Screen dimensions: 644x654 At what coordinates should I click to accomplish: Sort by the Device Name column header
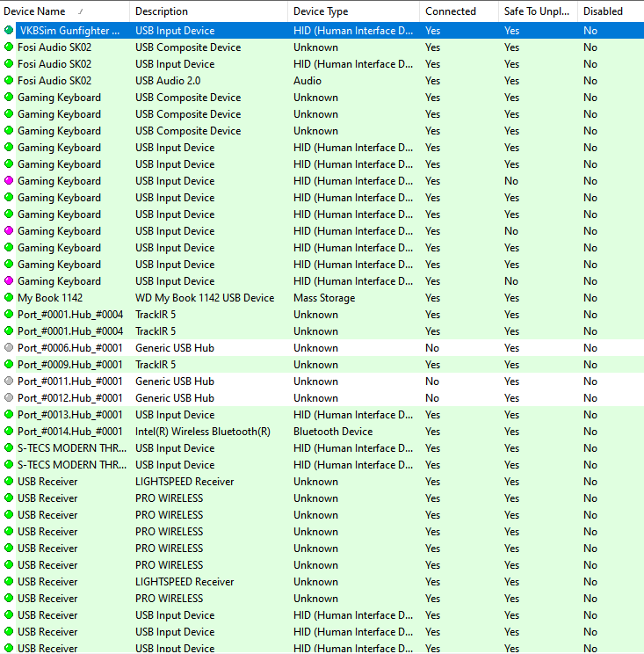pos(65,11)
